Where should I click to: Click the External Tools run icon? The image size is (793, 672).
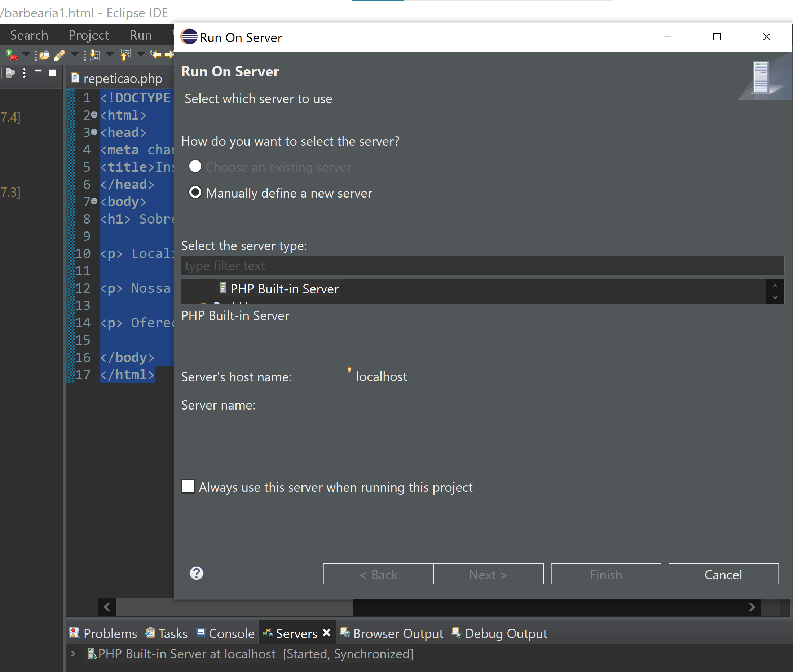pos(11,55)
